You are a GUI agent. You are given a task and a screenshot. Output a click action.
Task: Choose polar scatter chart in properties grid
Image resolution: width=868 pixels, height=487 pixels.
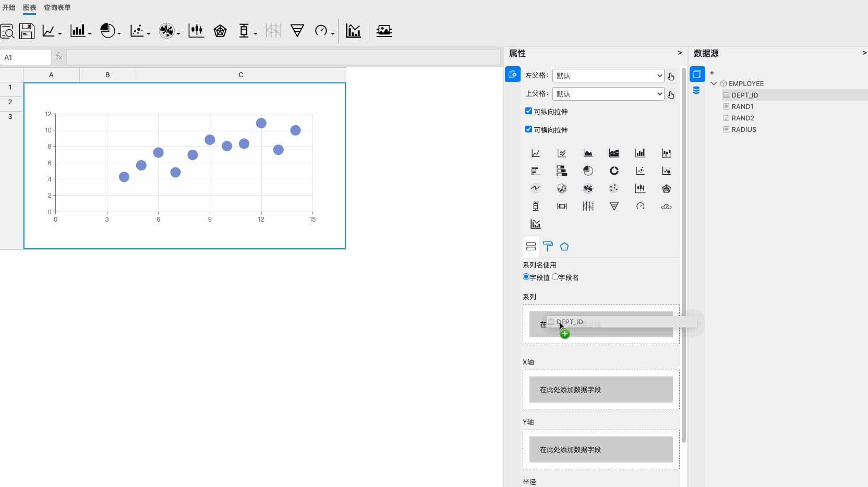click(x=614, y=189)
